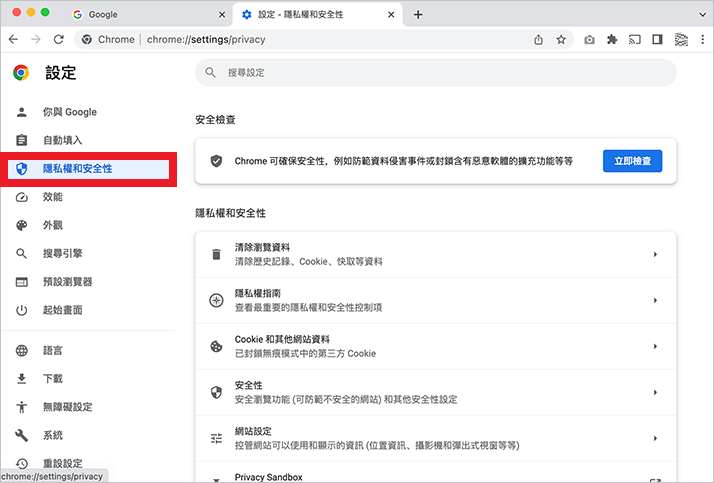Click the download icon for 下載
The width and height of the screenshot is (714, 483).
21,379
